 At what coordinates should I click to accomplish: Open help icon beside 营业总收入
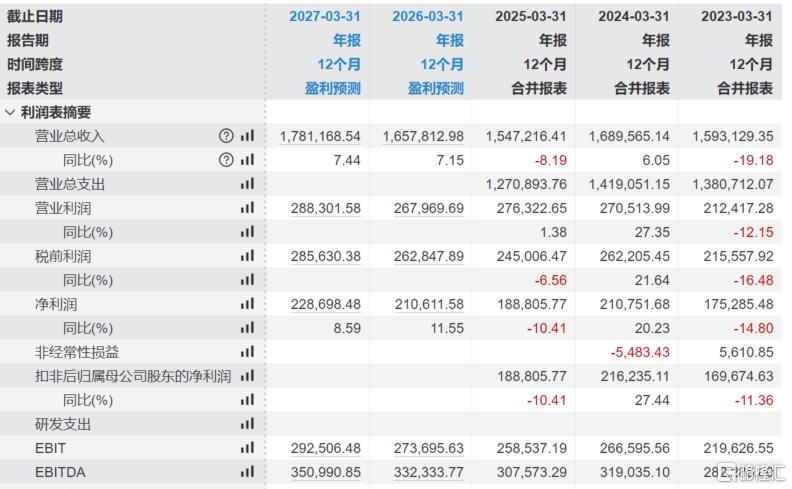(226, 136)
